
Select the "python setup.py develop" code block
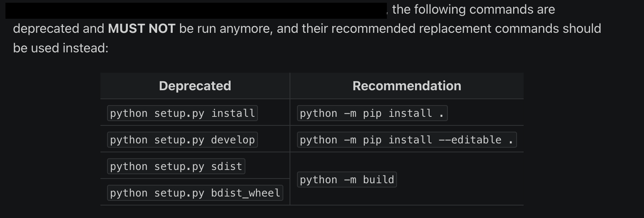(x=182, y=140)
